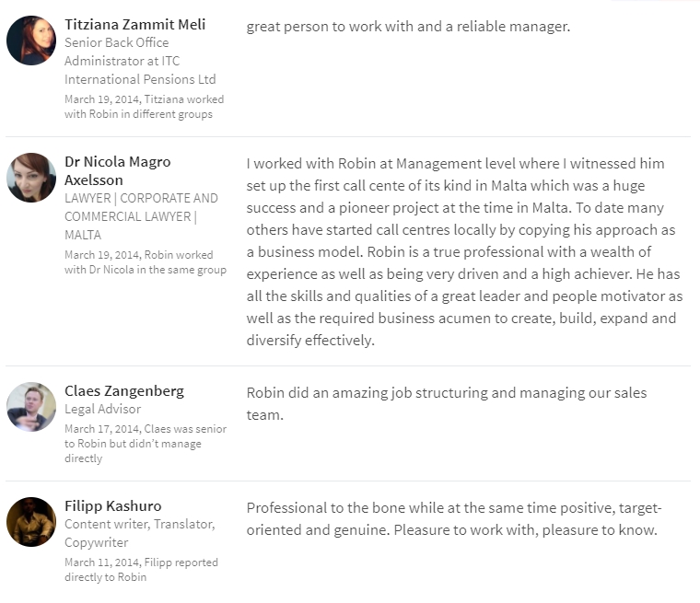The height and width of the screenshot is (603, 700).
Task: Click the name Filipp Kashuro
Action: (x=113, y=506)
